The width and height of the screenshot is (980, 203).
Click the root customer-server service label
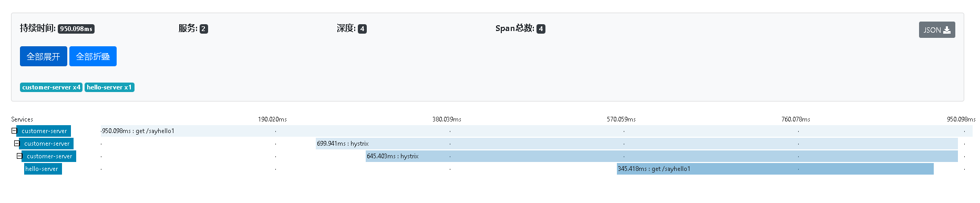click(x=44, y=131)
